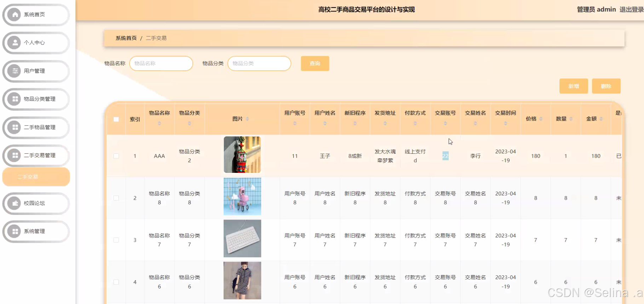
Task: Click the 李行 trader name cell
Action: (x=475, y=156)
